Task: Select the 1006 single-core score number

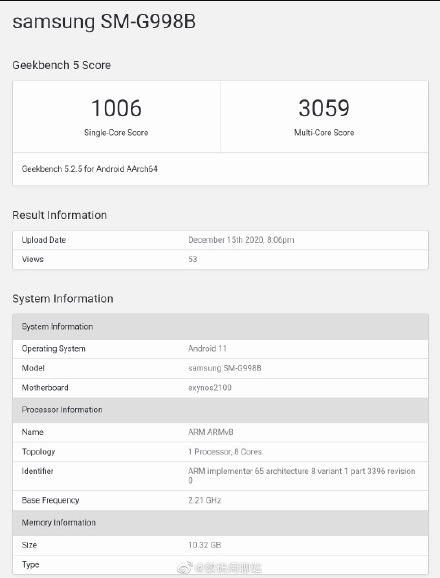Action: (x=116, y=108)
